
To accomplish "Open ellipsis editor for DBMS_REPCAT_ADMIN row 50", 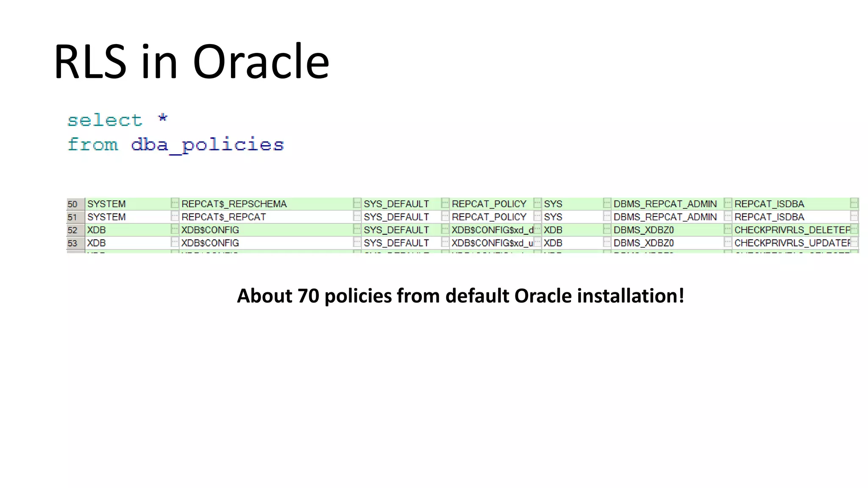I will [728, 204].
